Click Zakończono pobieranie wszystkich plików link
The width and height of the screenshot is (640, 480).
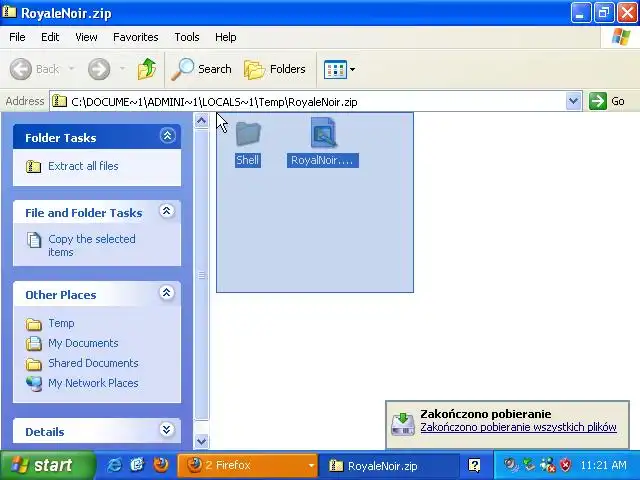518,427
